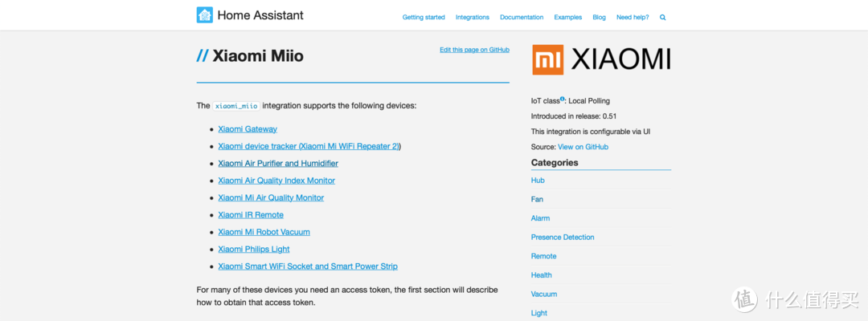Open the Integrations menu item

tap(473, 18)
